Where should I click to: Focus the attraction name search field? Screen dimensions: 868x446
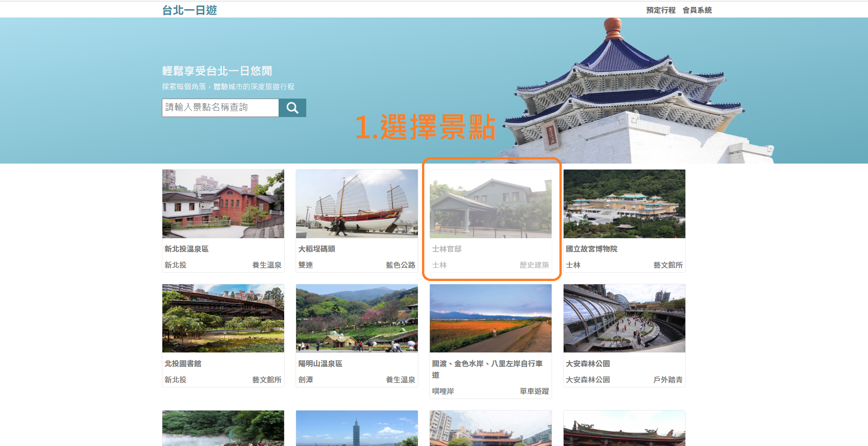[x=220, y=108]
